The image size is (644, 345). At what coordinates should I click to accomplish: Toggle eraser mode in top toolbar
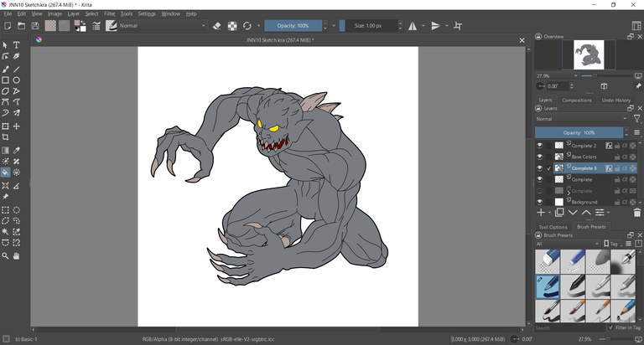(x=217, y=26)
